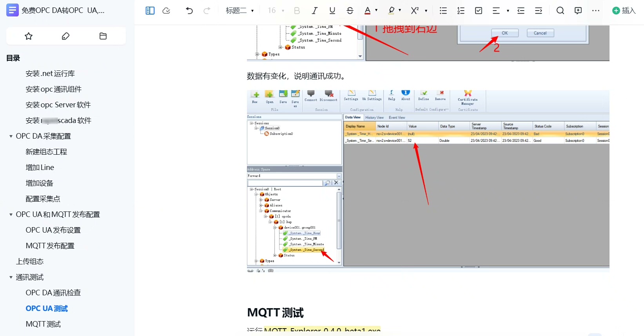This screenshot has width=644, height=336.
Task: Click the text alignment icon
Action: [x=496, y=11]
